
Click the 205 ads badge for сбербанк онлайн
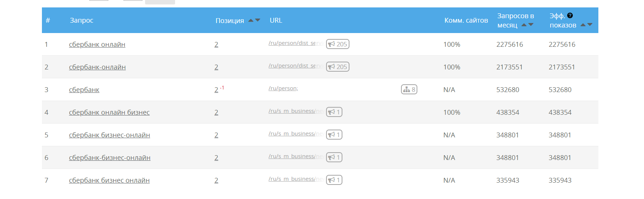click(338, 44)
